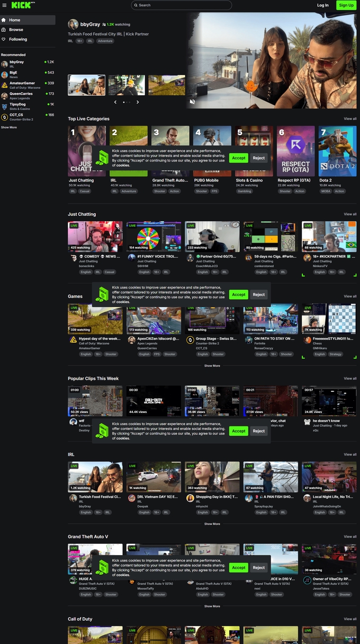Click the Adventure tag in featured stream header
The width and height of the screenshot is (360, 644).
105,41
